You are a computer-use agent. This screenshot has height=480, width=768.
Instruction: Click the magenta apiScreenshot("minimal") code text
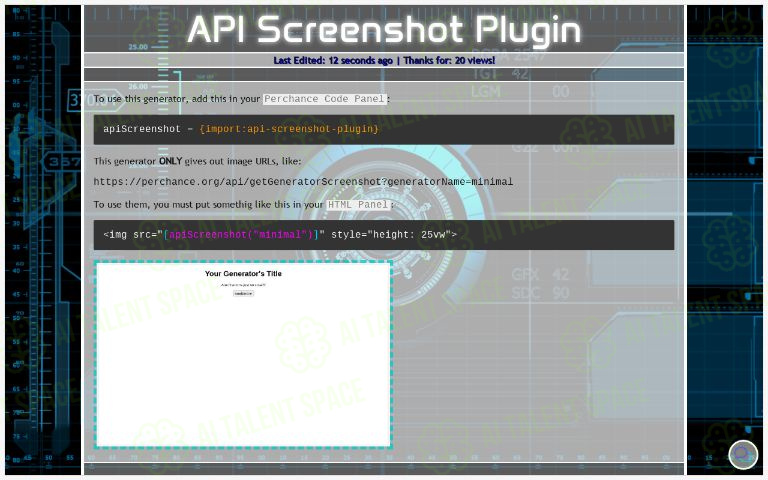pos(241,235)
